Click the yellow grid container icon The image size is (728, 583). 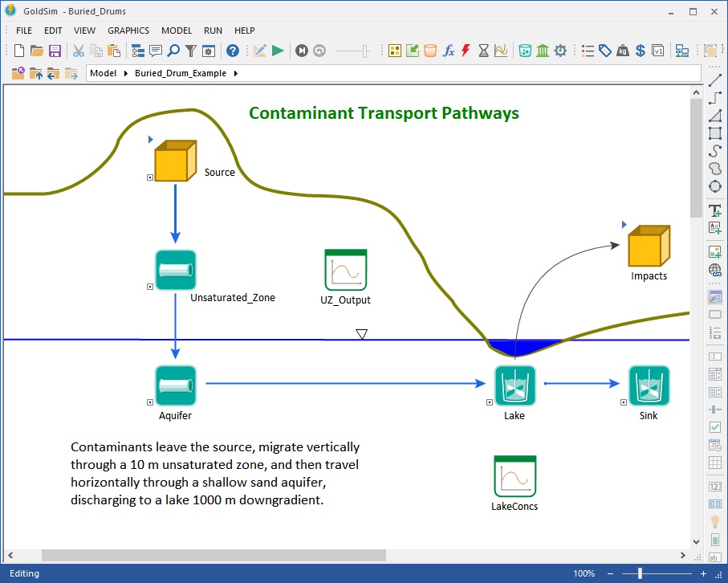pos(395,51)
